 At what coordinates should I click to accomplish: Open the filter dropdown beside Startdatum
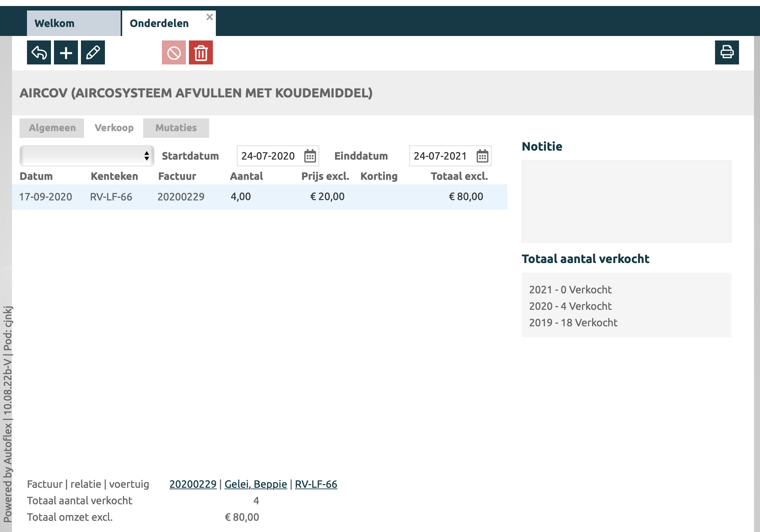coord(87,156)
